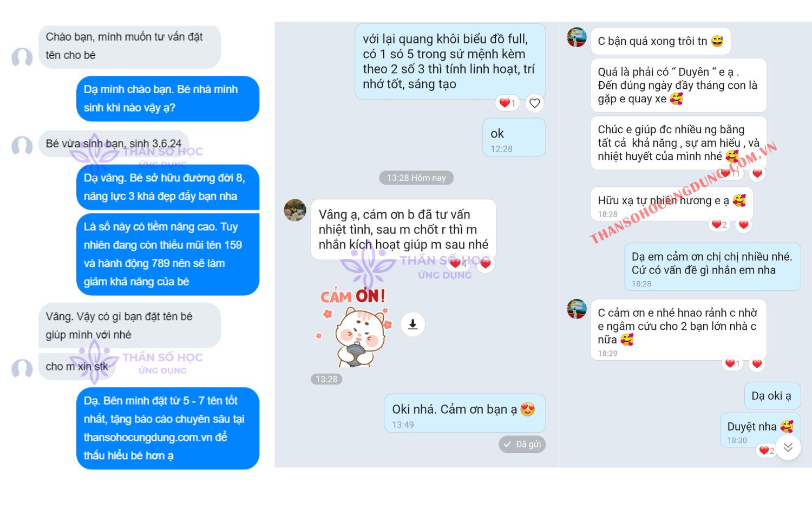Click red heart under 'Hữu xạ tự nhiên hương'
The height and width of the screenshot is (508, 812).
[x=744, y=225]
